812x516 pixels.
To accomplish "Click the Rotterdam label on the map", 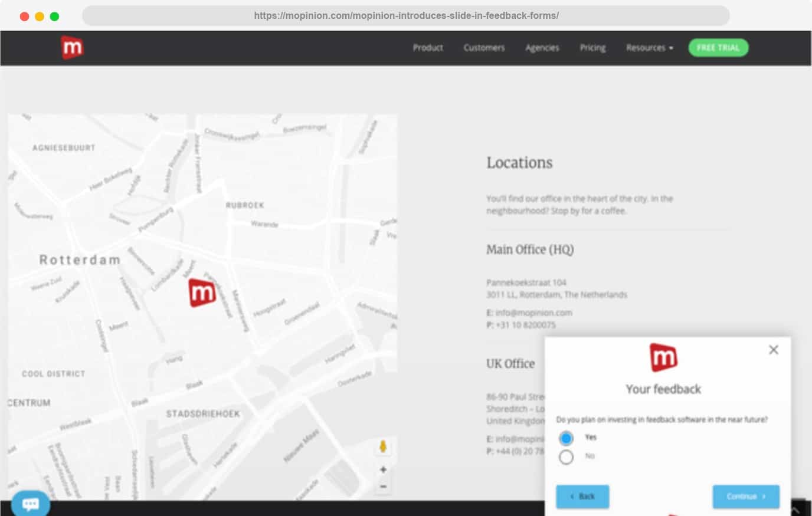I will [x=80, y=259].
